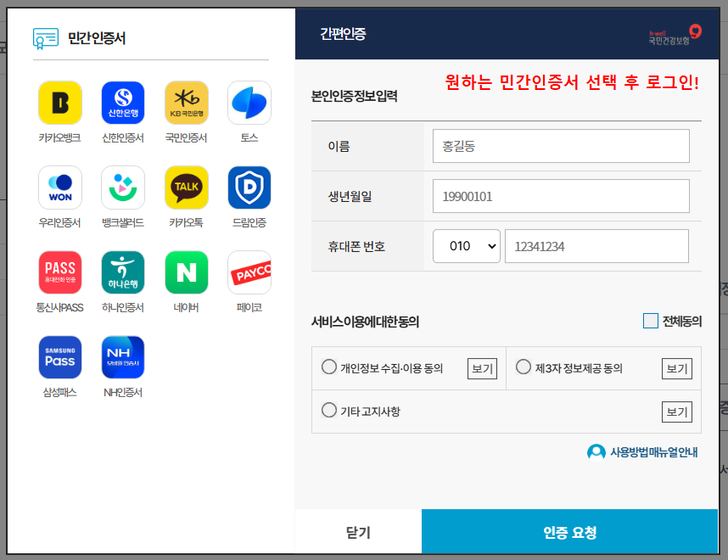This screenshot has height=560, width=728.
Task: Click the 간편인증 header title
Action: coord(343,34)
